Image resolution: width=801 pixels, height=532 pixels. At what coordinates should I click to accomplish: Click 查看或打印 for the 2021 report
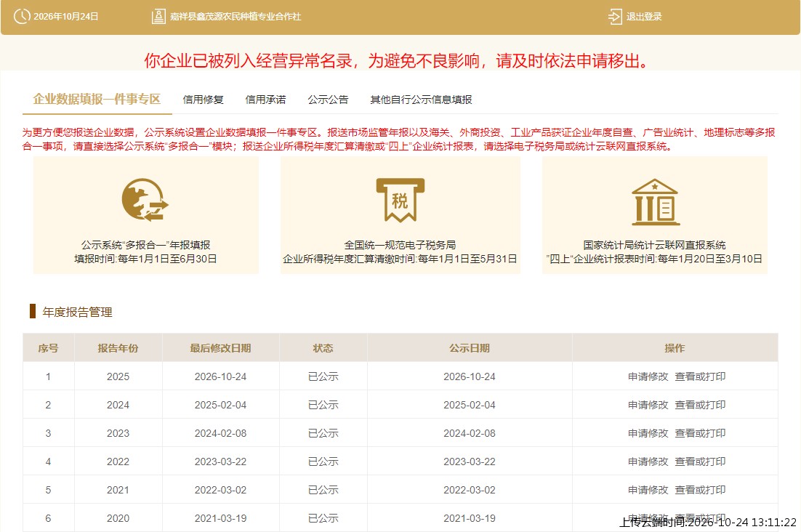701,490
